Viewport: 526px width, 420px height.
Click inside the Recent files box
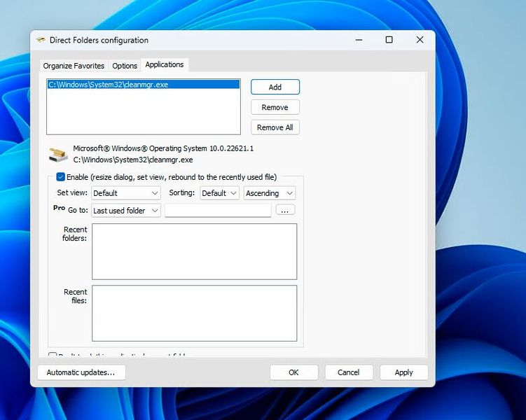pyautogui.click(x=195, y=313)
